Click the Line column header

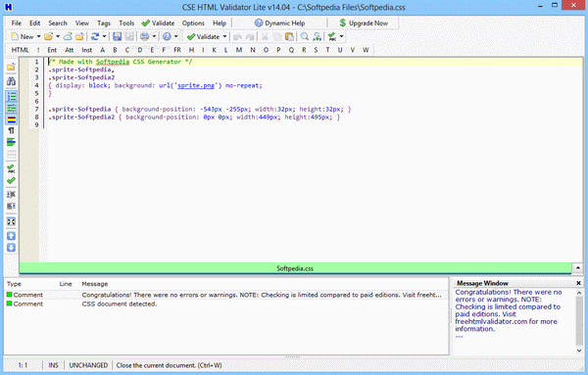(x=66, y=284)
